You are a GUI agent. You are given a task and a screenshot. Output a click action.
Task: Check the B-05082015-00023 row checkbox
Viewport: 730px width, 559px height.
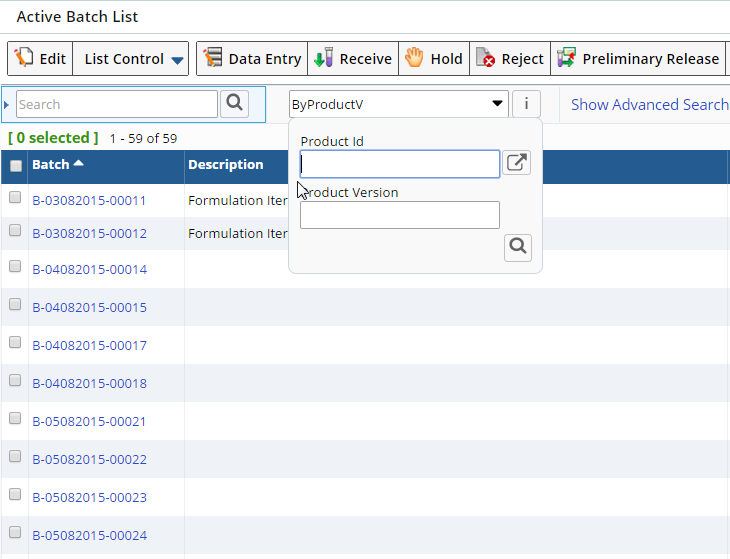click(x=15, y=494)
